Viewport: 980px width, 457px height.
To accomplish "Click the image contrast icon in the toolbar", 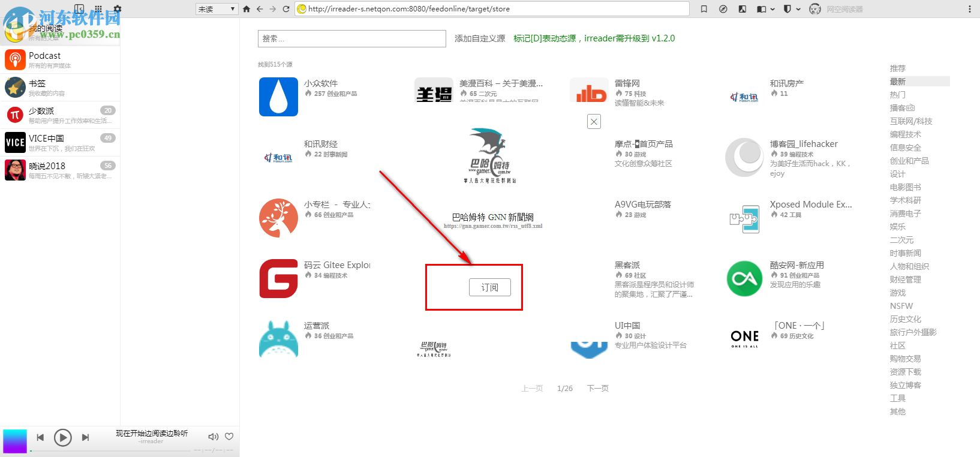I will (x=742, y=9).
